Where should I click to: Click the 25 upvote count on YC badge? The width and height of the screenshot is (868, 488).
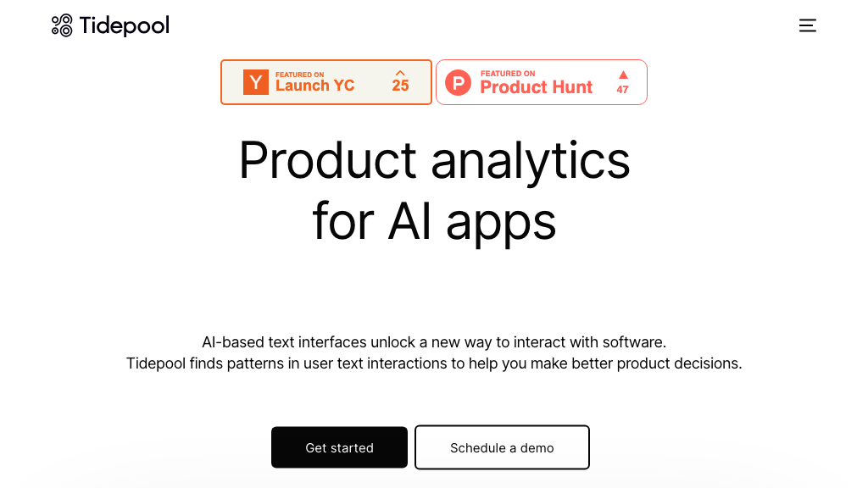point(400,85)
